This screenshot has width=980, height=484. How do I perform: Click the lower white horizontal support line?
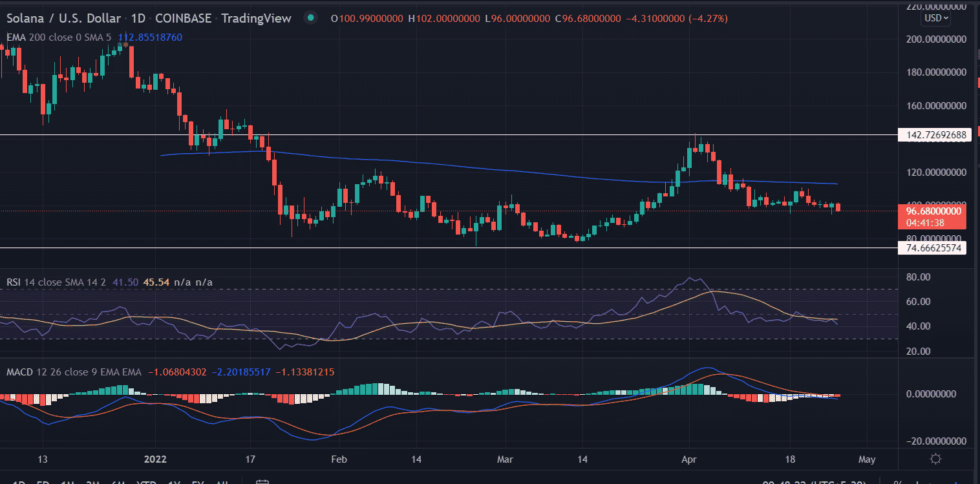(453, 247)
